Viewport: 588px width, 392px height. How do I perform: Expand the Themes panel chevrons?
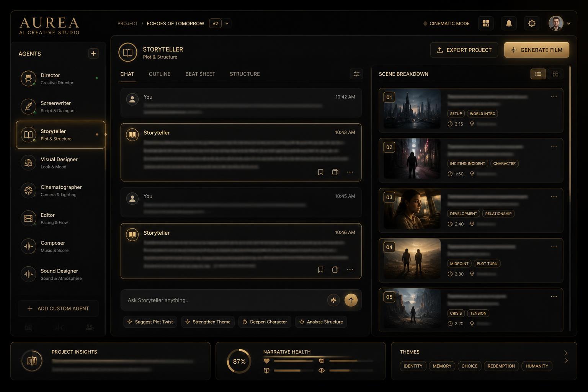pyautogui.click(x=566, y=357)
